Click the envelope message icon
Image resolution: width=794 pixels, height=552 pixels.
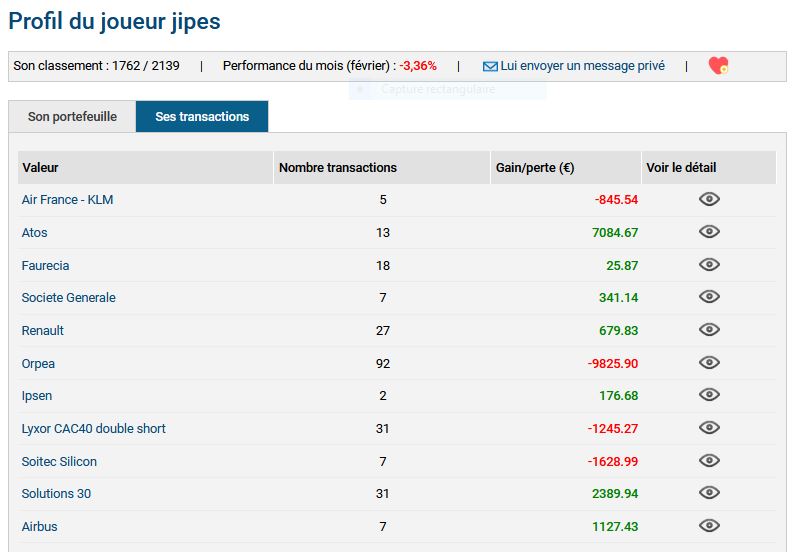point(490,66)
